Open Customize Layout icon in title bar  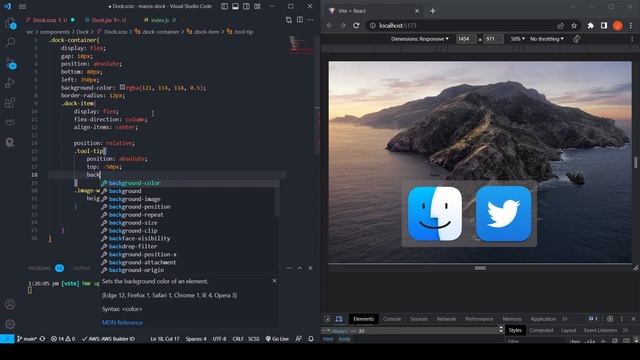tap(257, 6)
